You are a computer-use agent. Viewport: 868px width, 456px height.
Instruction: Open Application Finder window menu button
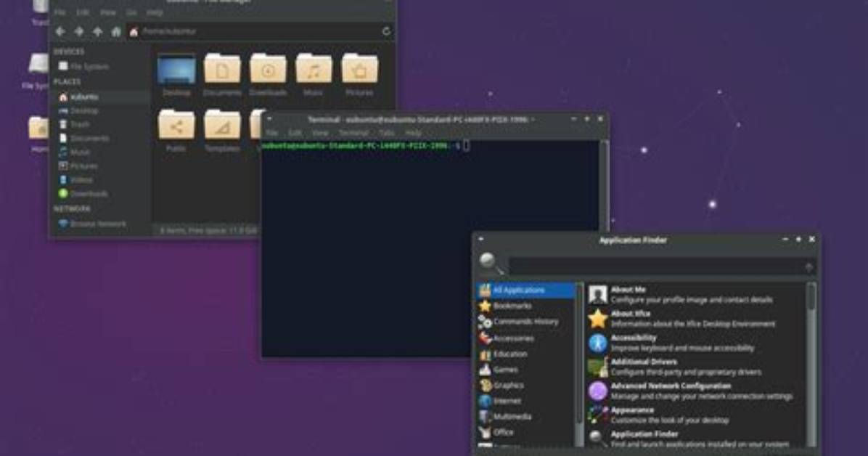point(480,240)
